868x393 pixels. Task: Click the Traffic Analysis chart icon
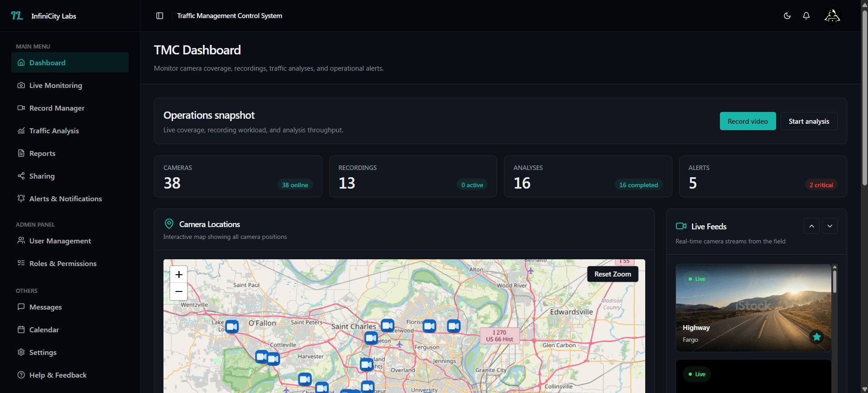point(21,131)
